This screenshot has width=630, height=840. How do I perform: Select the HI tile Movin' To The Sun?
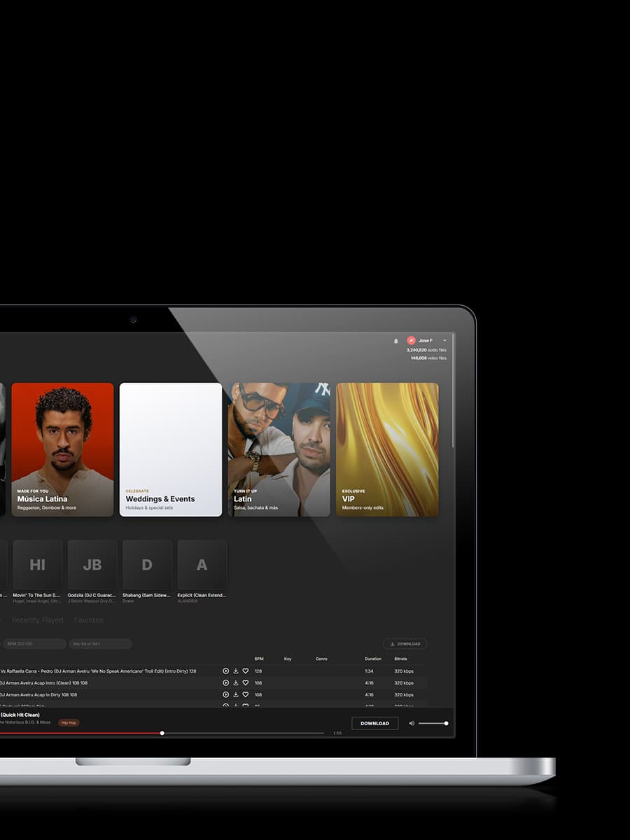[37, 564]
